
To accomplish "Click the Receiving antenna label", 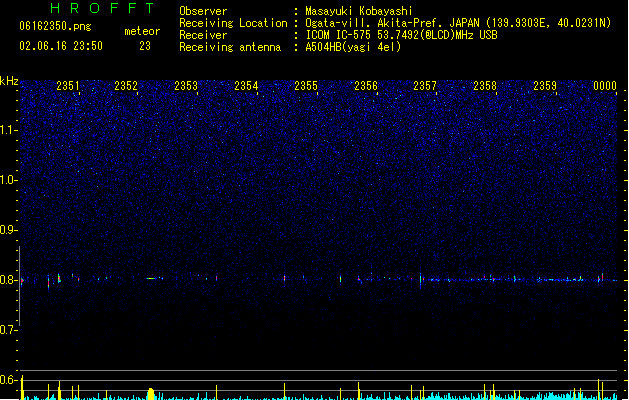I will tap(230, 47).
